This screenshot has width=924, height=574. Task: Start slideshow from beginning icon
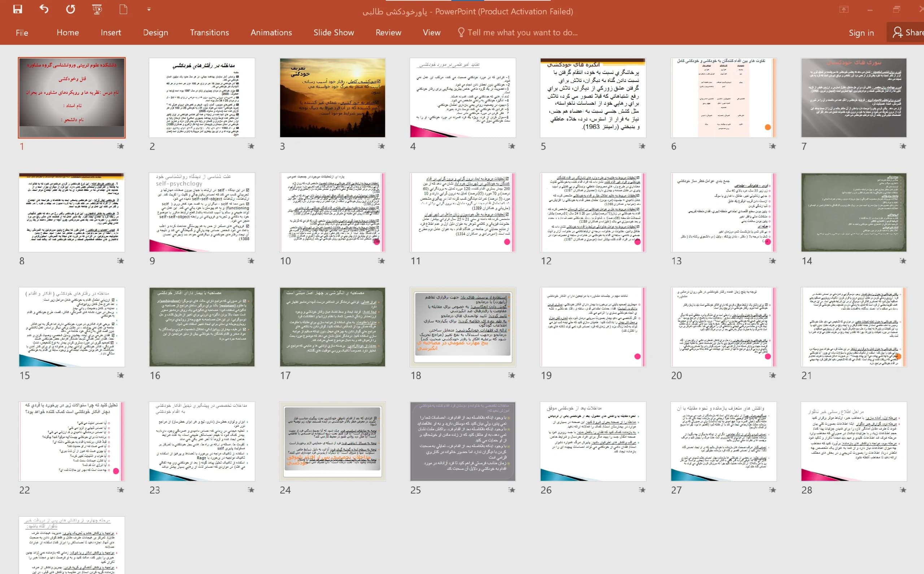point(97,9)
